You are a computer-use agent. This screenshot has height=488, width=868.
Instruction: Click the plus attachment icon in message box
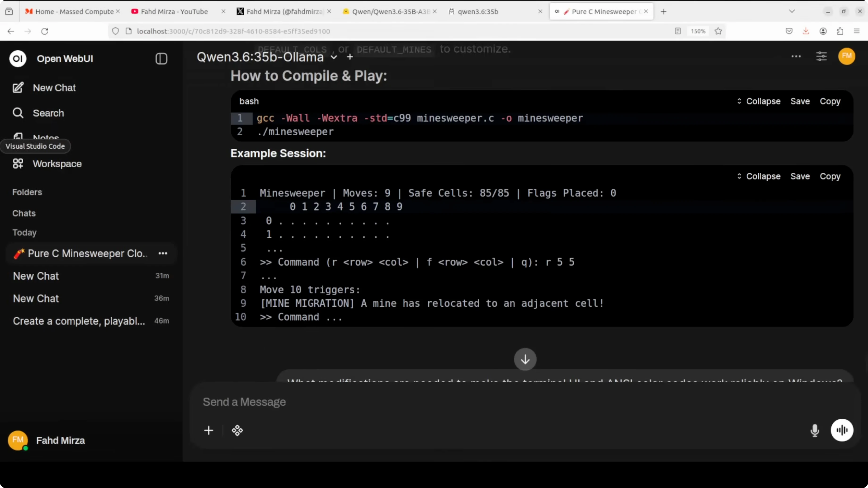pos(209,430)
